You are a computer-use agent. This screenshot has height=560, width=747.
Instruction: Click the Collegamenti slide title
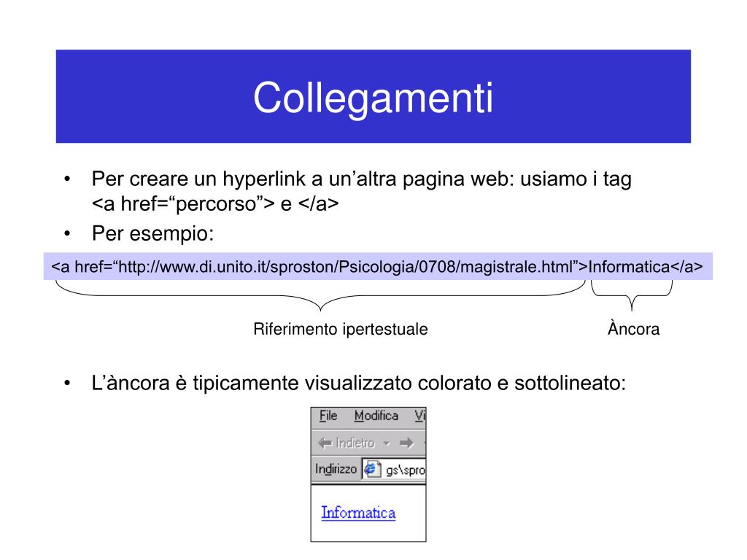point(373,98)
